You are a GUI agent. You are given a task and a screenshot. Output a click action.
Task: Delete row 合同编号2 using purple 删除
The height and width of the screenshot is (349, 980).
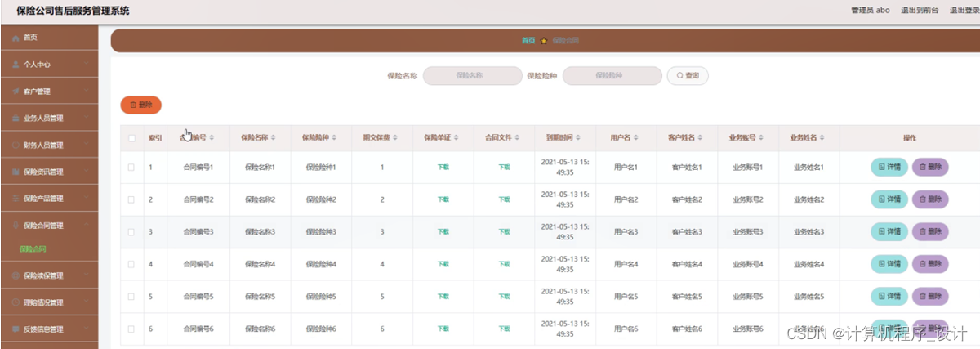tap(930, 199)
